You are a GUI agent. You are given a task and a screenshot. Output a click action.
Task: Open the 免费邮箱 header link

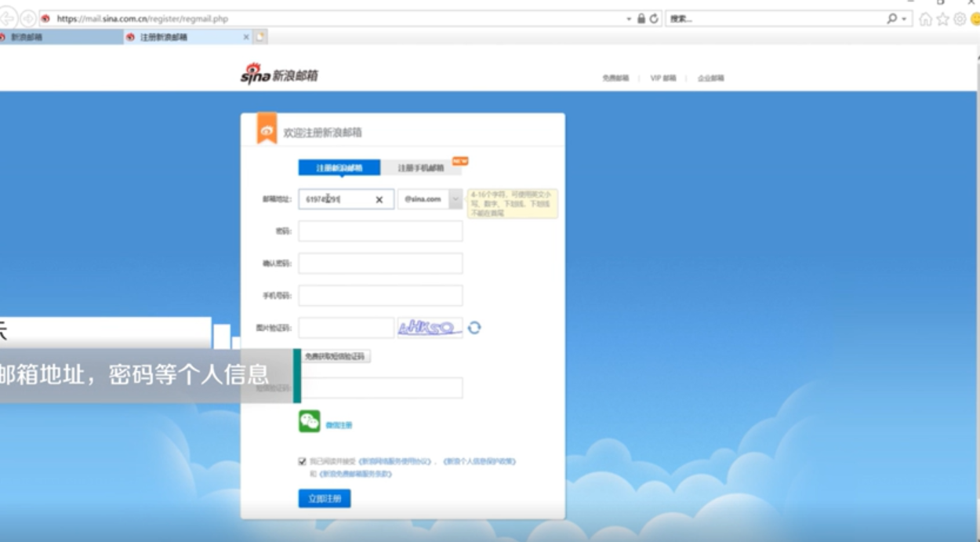click(x=615, y=78)
